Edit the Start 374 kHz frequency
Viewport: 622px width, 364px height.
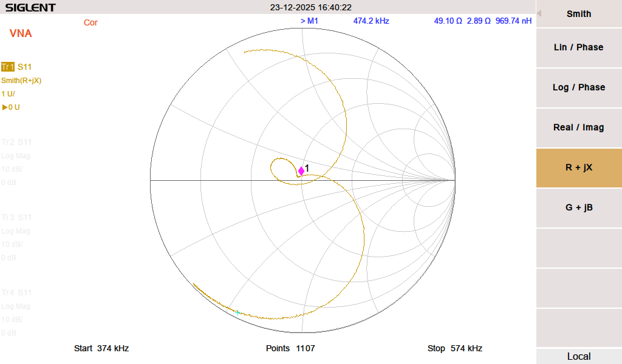tap(101, 348)
